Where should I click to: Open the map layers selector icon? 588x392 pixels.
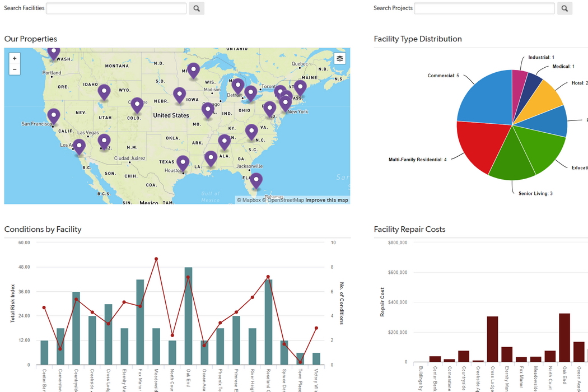(339, 58)
